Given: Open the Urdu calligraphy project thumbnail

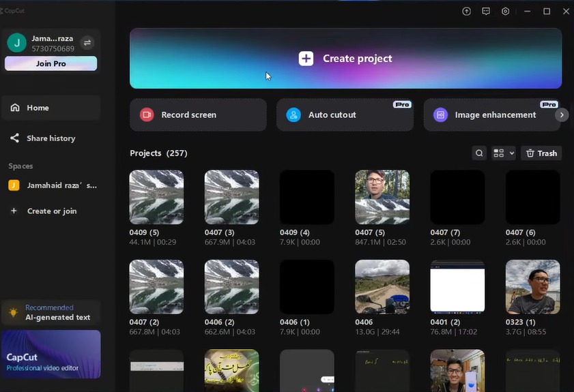Looking at the screenshot, I should 232,371.
